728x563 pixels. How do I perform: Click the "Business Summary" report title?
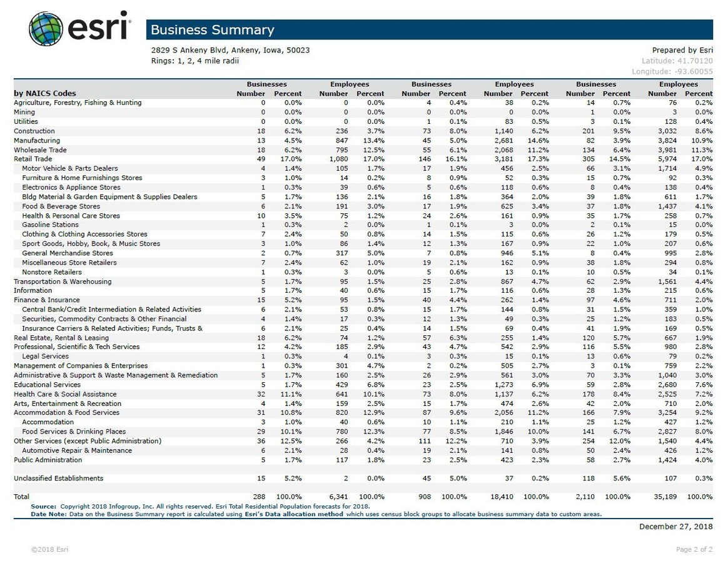coord(212,30)
